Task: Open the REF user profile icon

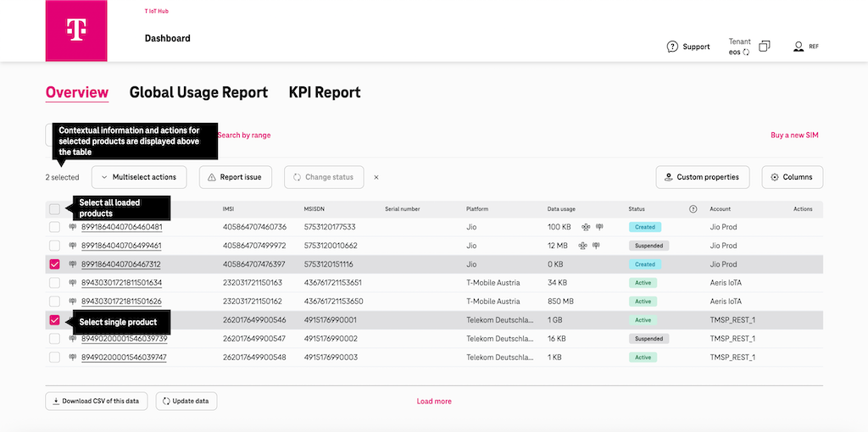Action: [x=798, y=47]
